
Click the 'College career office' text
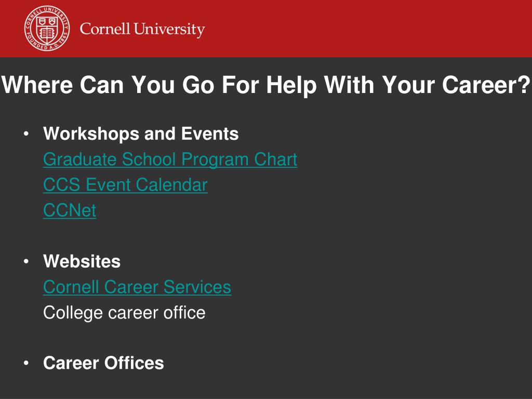pos(124,312)
